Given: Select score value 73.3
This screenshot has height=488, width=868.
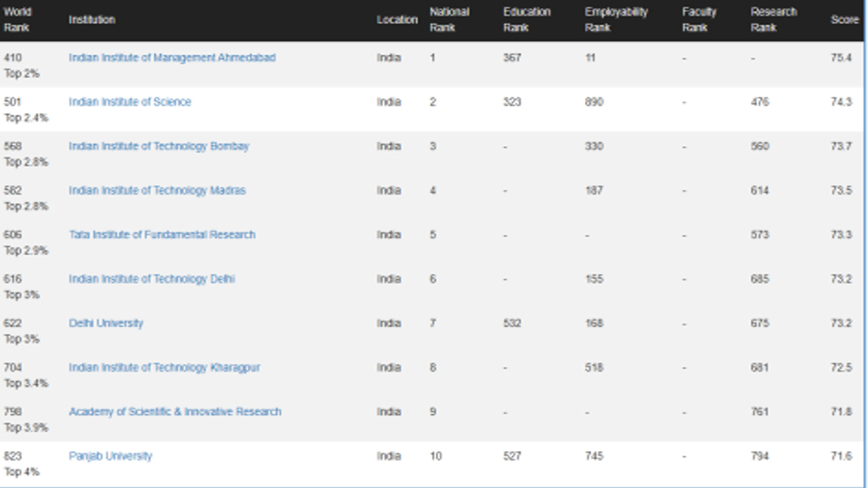Looking at the screenshot, I should (x=841, y=235).
